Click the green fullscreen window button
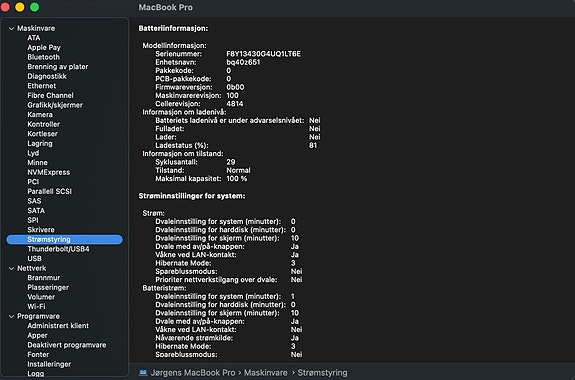Image resolution: width=575 pixels, height=380 pixels. (34, 7)
